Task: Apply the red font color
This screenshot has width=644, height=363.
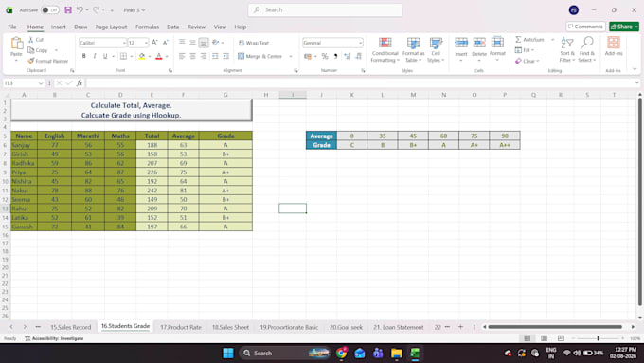Action: [x=158, y=56]
